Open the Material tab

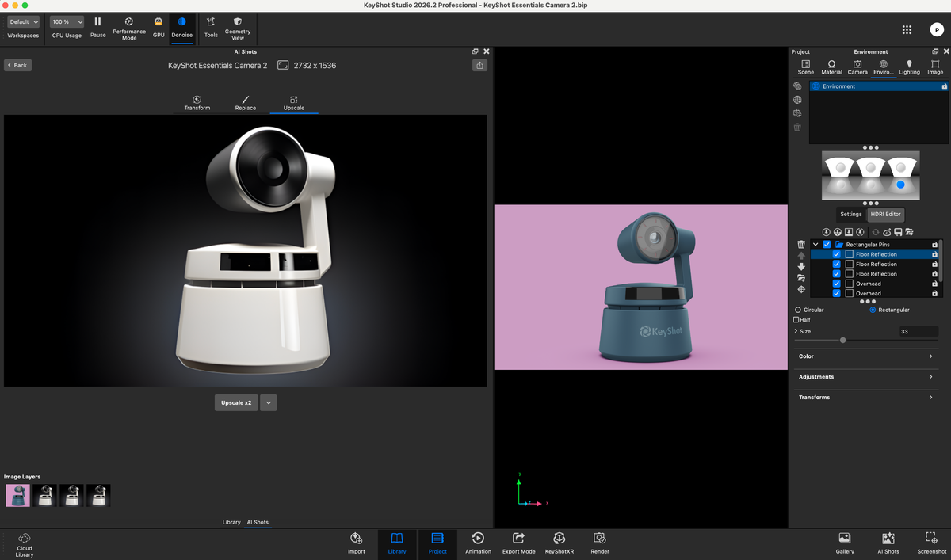click(831, 67)
